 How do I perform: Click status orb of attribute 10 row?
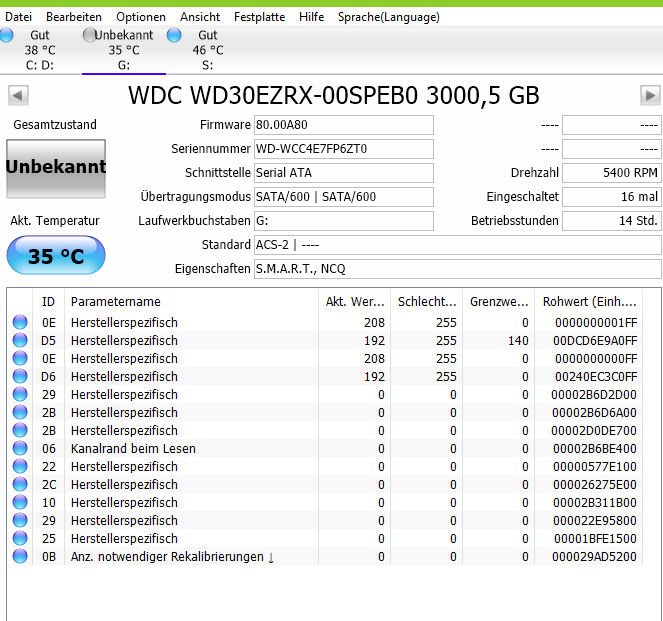click(x=20, y=502)
